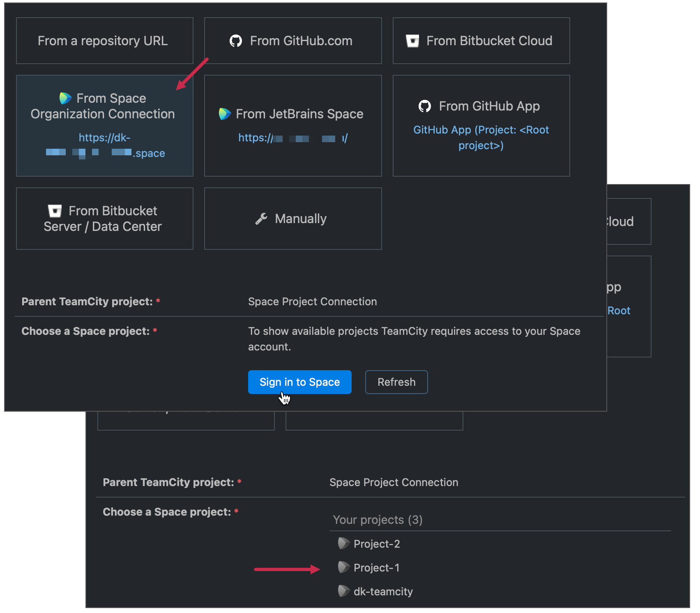Hit the Refresh button
The height and width of the screenshot is (613, 700).
pyautogui.click(x=396, y=382)
